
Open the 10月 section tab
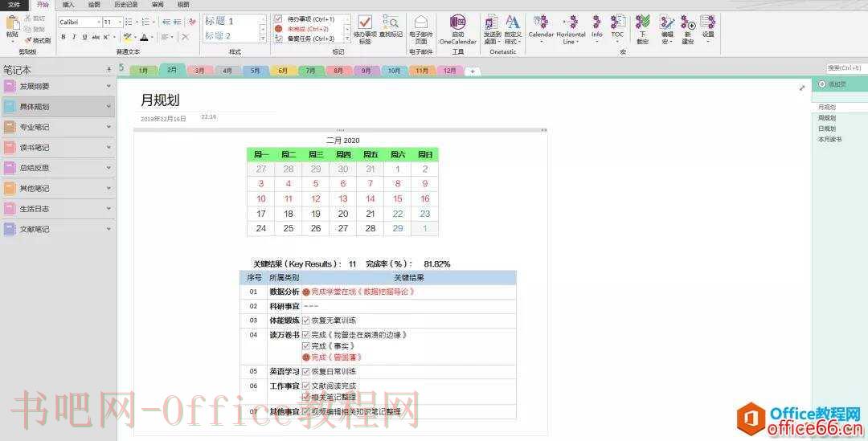coord(394,71)
